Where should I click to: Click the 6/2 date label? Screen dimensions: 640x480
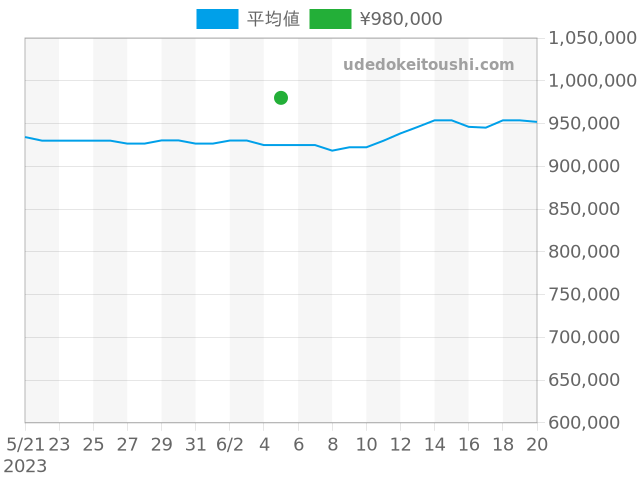click(x=230, y=444)
